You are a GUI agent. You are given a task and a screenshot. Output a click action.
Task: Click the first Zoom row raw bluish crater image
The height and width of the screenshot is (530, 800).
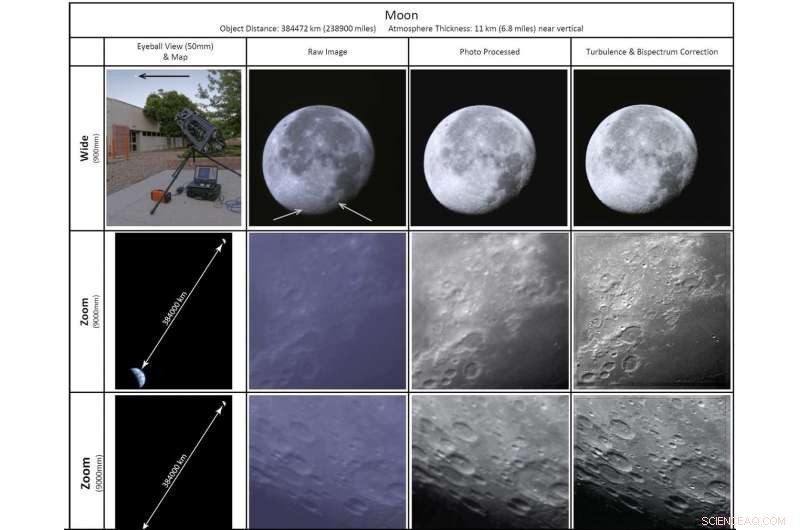[327, 311]
